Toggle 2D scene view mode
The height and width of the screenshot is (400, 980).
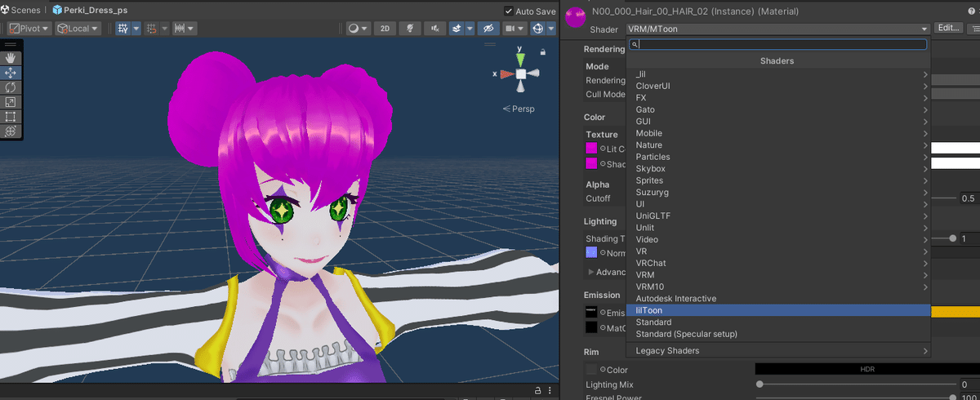click(x=385, y=28)
